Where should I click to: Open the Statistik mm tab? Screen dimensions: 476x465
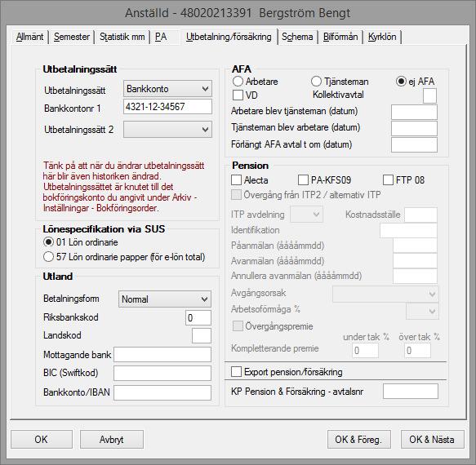point(122,37)
